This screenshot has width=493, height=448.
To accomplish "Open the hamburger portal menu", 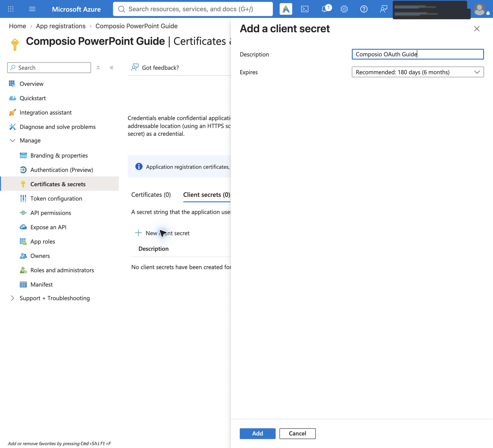I will [x=32, y=9].
